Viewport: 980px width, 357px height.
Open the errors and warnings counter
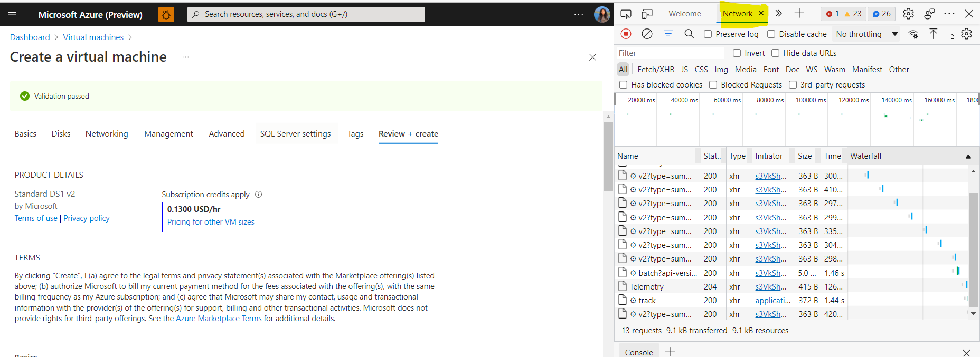(844, 14)
